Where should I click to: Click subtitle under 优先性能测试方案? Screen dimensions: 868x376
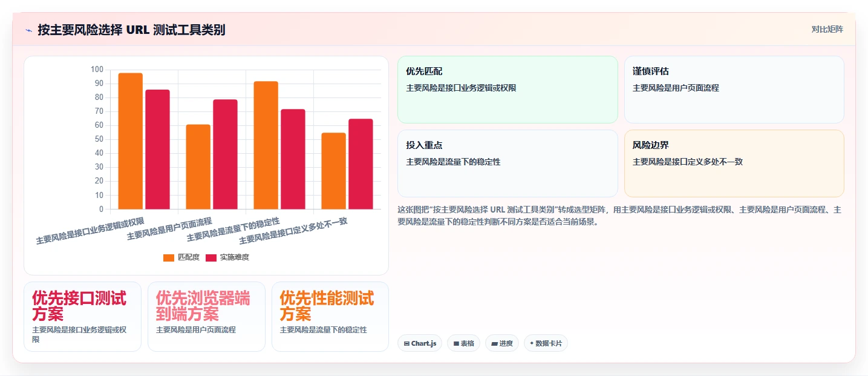coord(324,330)
